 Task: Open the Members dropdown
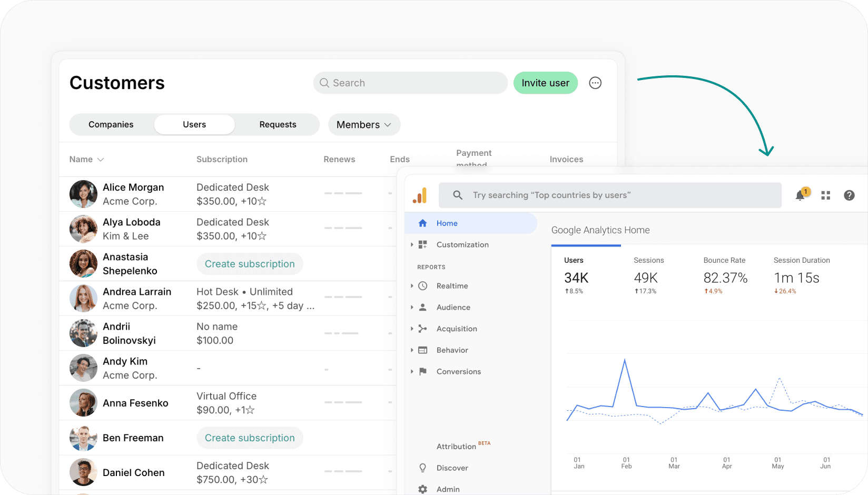click(363, 124)
